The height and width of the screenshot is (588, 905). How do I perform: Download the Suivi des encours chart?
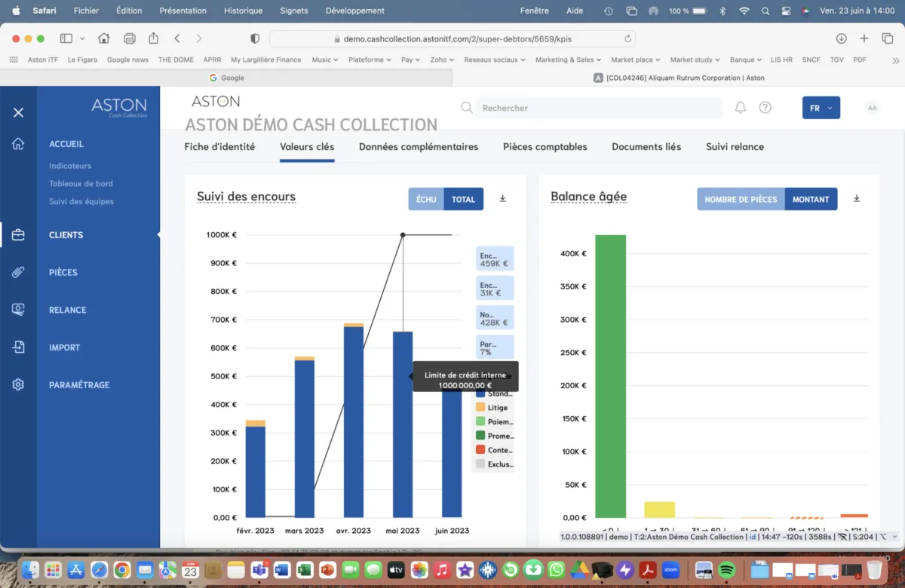[503, 199]
